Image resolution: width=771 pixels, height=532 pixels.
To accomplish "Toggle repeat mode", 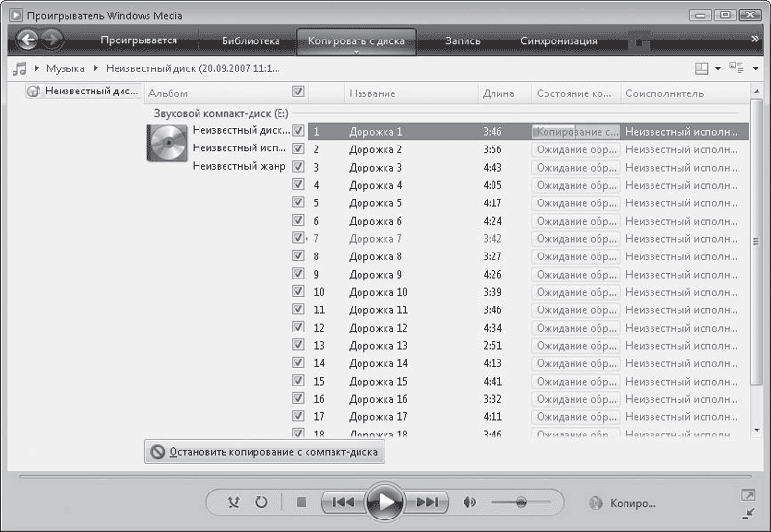I will click(261, 502).
